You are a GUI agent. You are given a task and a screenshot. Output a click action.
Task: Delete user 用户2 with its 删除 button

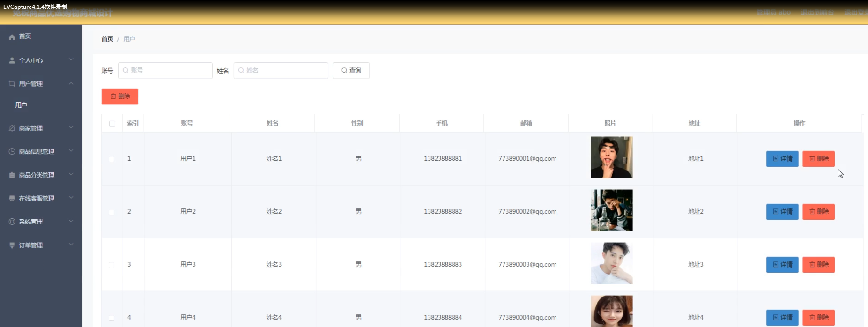tap(819, 212)
